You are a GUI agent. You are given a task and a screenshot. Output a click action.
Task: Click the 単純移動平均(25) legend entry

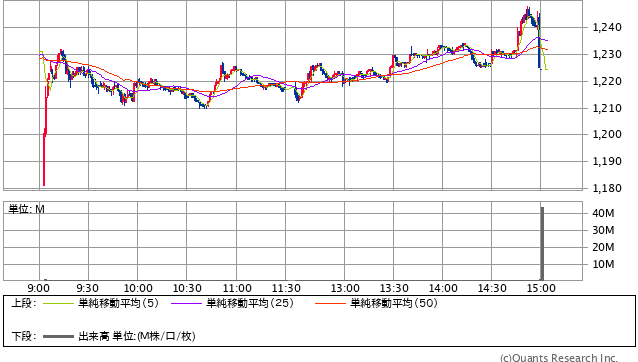[x=250, y=303]
